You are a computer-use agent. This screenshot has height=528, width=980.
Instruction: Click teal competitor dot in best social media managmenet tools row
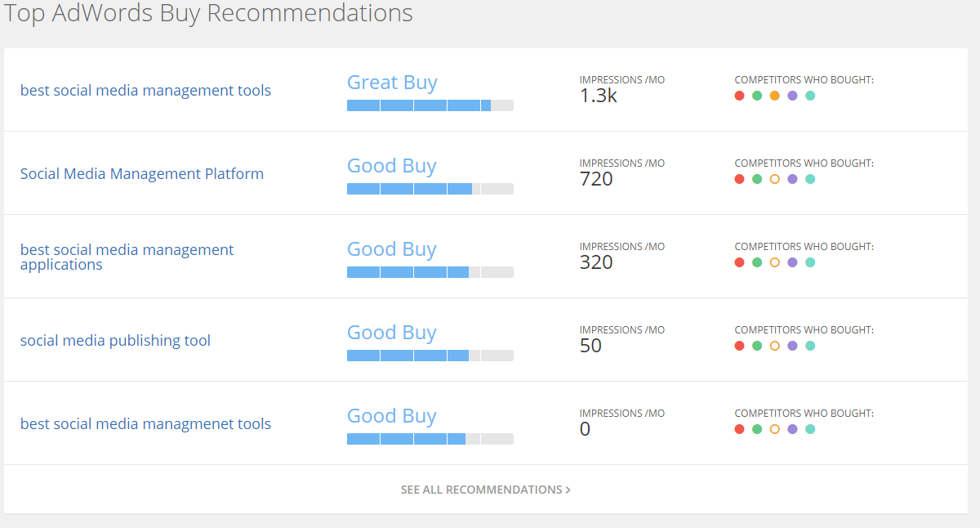[810, 429]
